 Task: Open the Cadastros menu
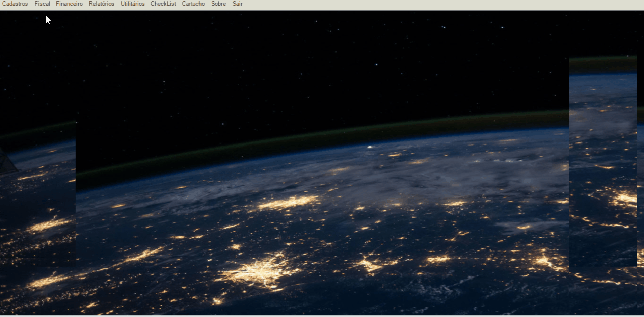[x=15, y=4]
